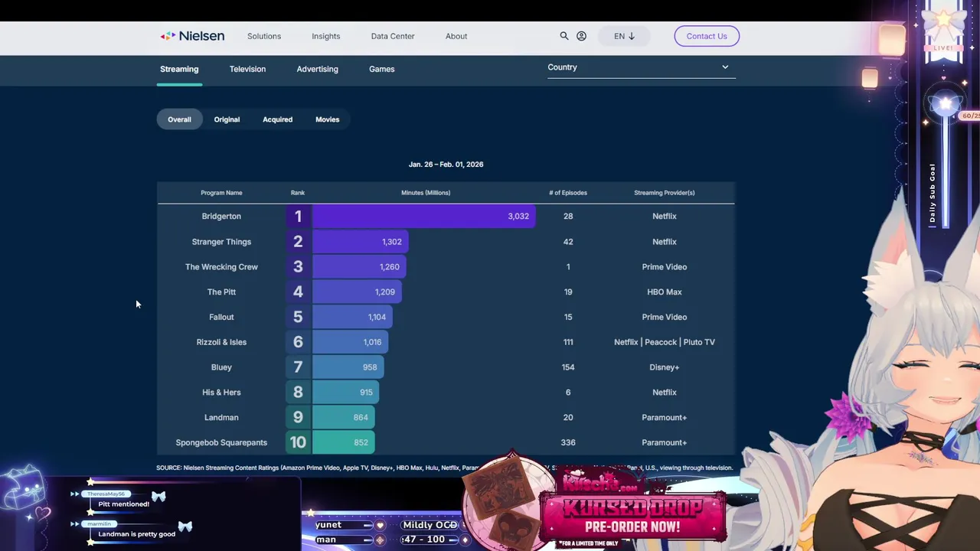Click the Bluey program name

[x=221, y=367]
